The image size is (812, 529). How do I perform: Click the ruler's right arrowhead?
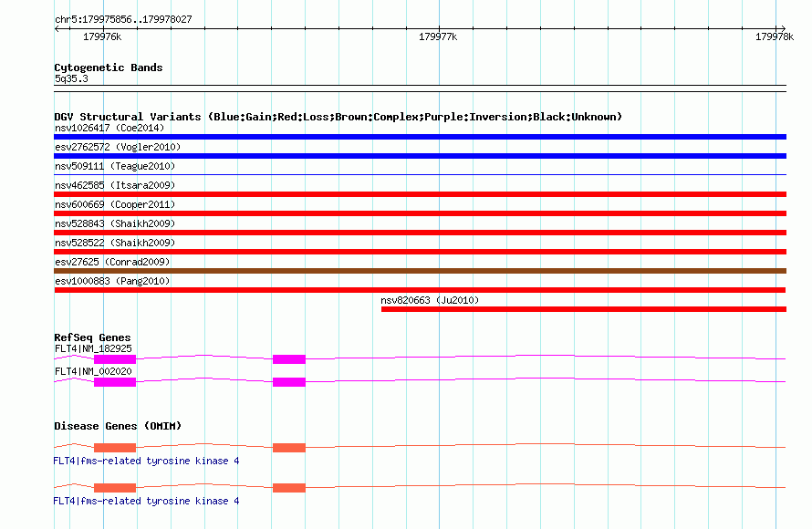tap(783, 28)
